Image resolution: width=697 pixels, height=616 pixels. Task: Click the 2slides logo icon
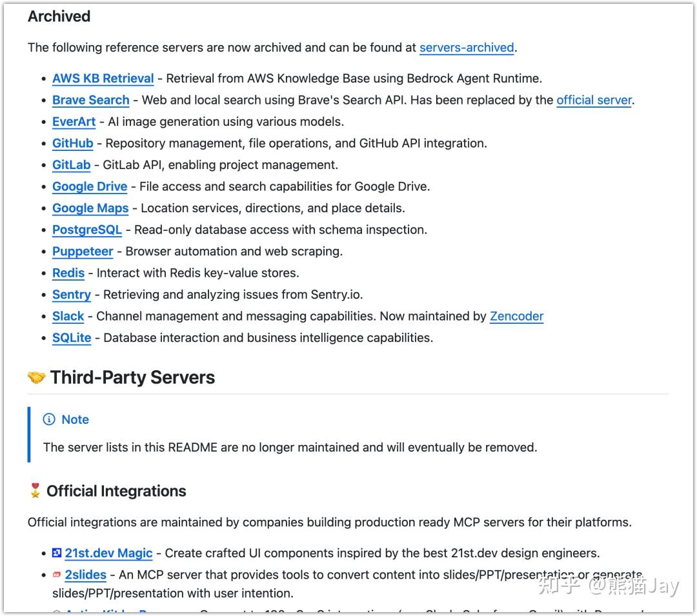(x=57, y=574)
